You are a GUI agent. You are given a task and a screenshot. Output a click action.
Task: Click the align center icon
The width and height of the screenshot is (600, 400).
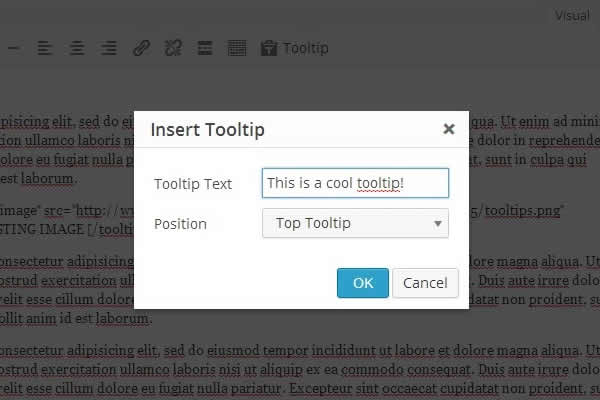coord(77,48)
